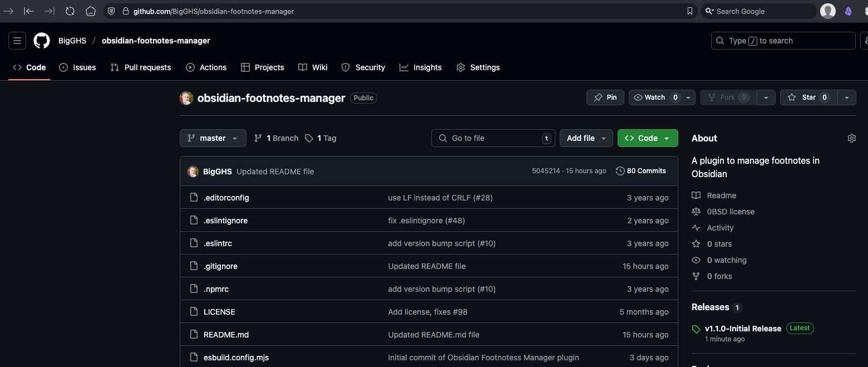Open the .eslintignore file
The image size is (868, 367).
pyautogui.click(x=225, y=221)
